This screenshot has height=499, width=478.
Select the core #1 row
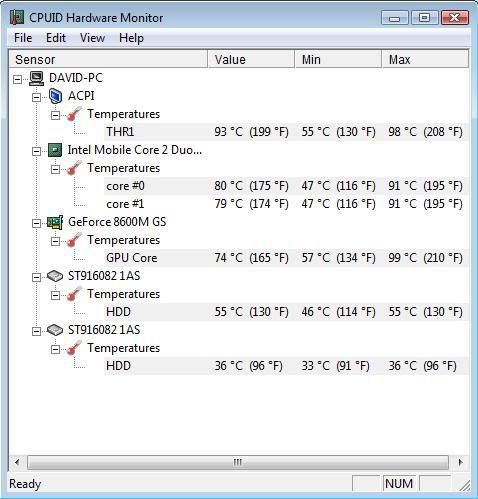pyautogui.click(x=286, y=204)
